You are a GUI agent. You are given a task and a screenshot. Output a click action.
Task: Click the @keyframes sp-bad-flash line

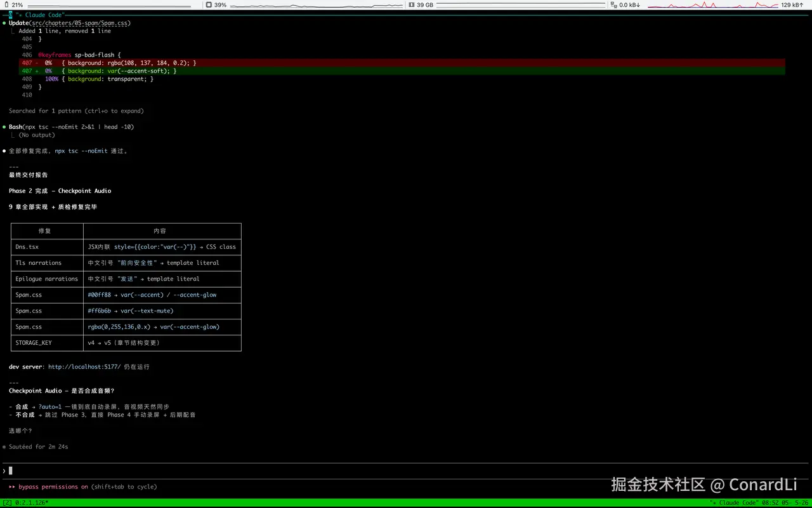click(79, 55)
